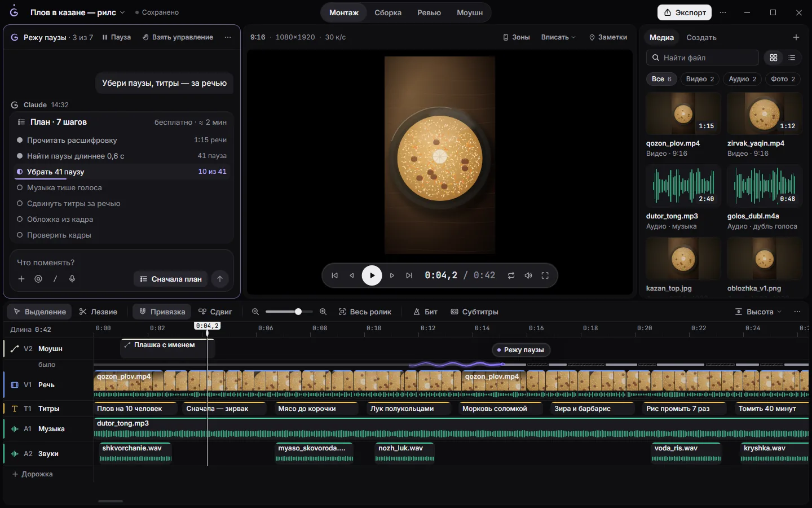The width and height of the screenshot is (812, 508).
Task: Open the Моушн workspace tab
Action: [470, 12]
